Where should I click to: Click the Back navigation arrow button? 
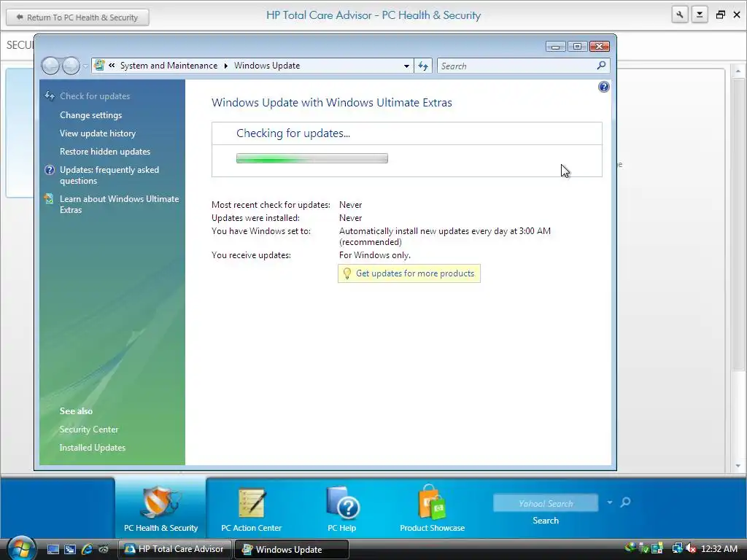[50, 66]
